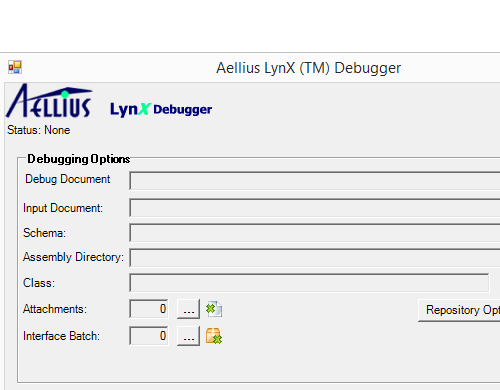
Task: Click the Debugging Options group heading
Action: click(x=79, y=159)
